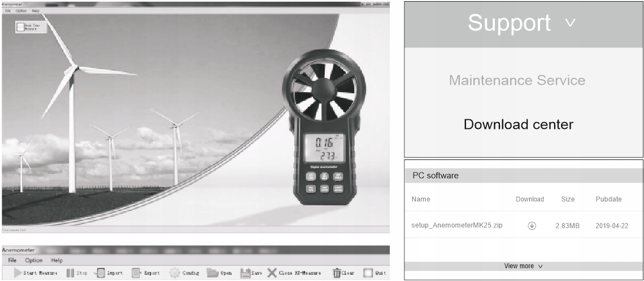The width and height of the screenshot is (644, 281).
Task: Expand the View more section
Action: (524, 266)
